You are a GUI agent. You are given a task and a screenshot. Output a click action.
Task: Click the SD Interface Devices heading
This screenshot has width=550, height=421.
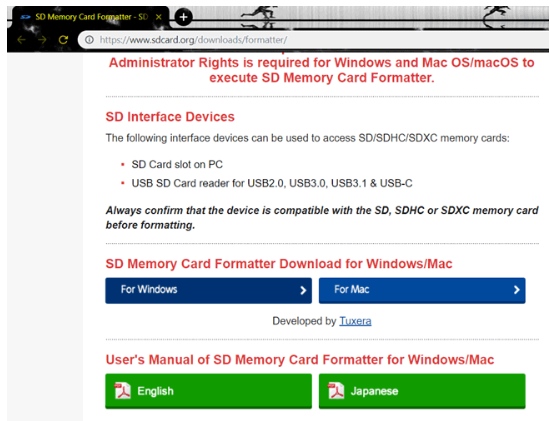coord(170,117)
